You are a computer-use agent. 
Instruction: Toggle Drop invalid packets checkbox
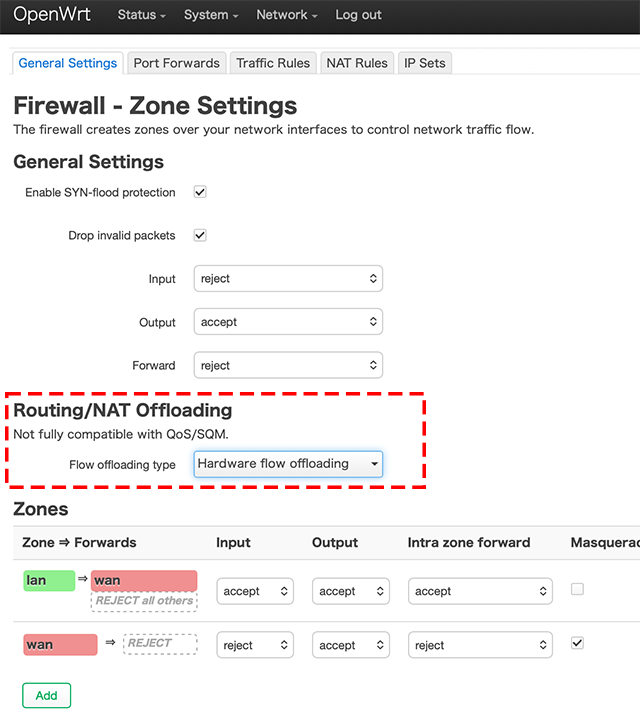[x=200, y=235]
